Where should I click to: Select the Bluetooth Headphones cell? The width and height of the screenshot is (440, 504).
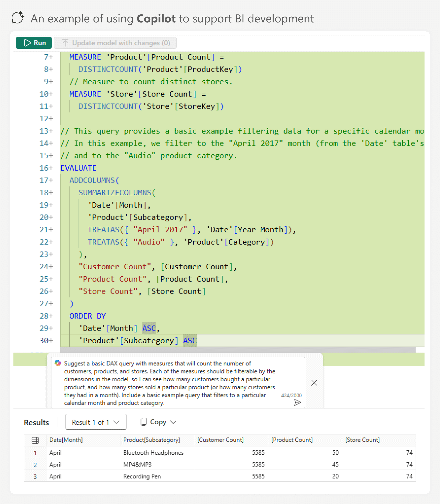tap(157, 452)
